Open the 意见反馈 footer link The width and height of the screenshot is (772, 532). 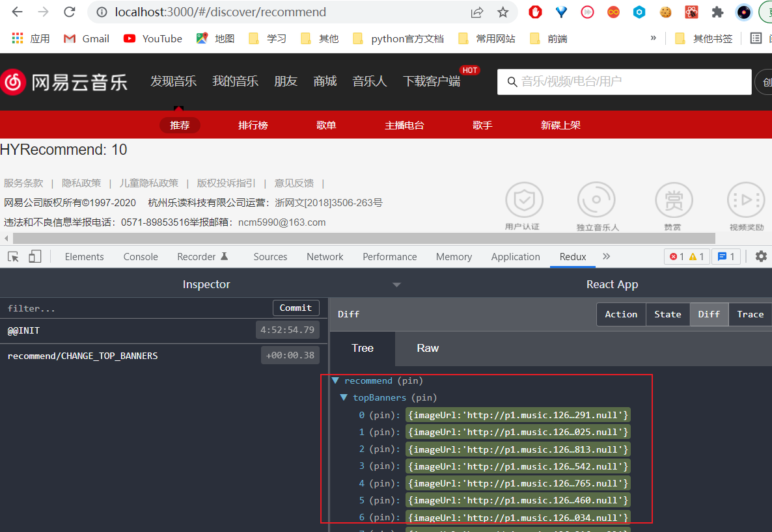click(x=294, y=183)
